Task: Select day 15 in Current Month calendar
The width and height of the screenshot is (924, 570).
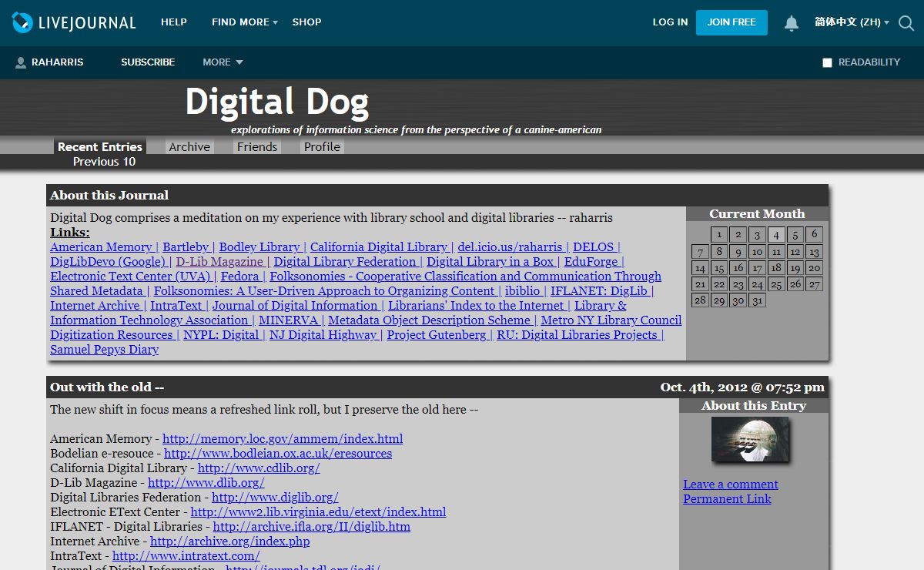Action: click(719, 269)
